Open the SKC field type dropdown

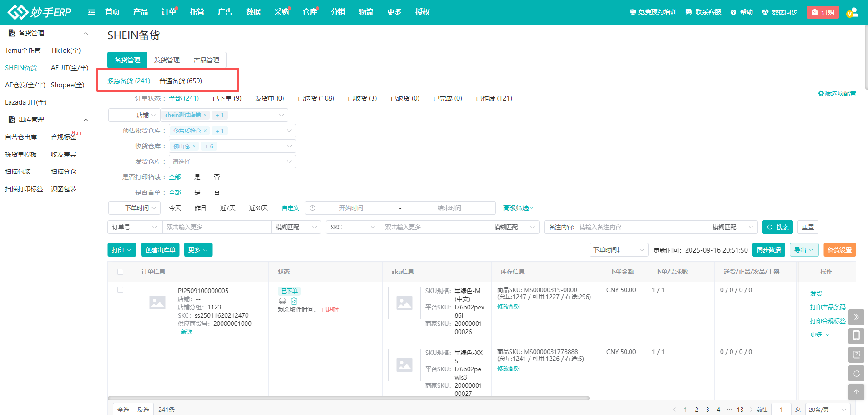click(x=353, y=227)
